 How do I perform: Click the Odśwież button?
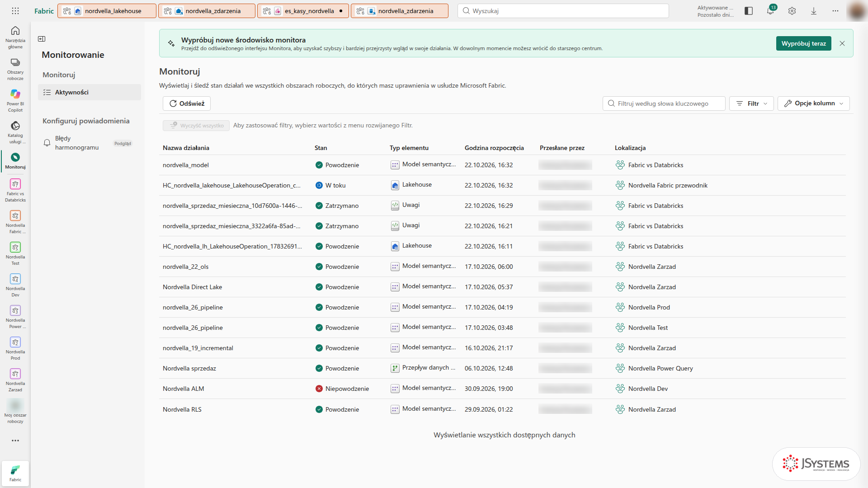coord(187,103)
